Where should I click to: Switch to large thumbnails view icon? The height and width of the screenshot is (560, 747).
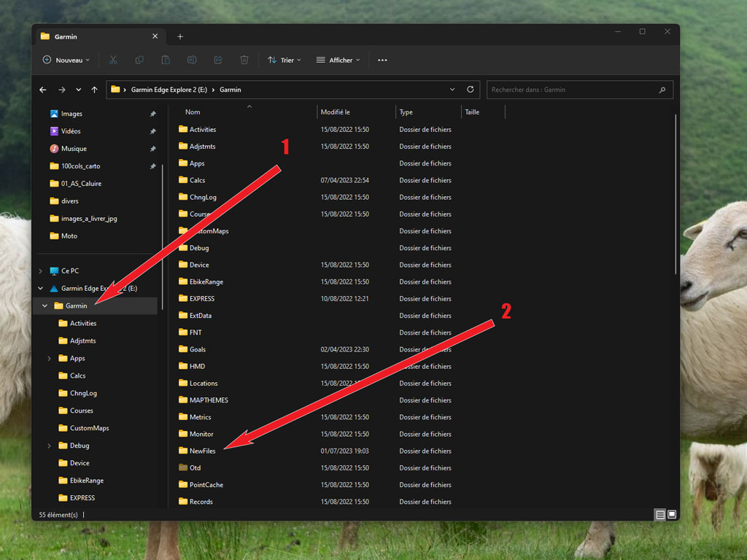coord(672,515)
